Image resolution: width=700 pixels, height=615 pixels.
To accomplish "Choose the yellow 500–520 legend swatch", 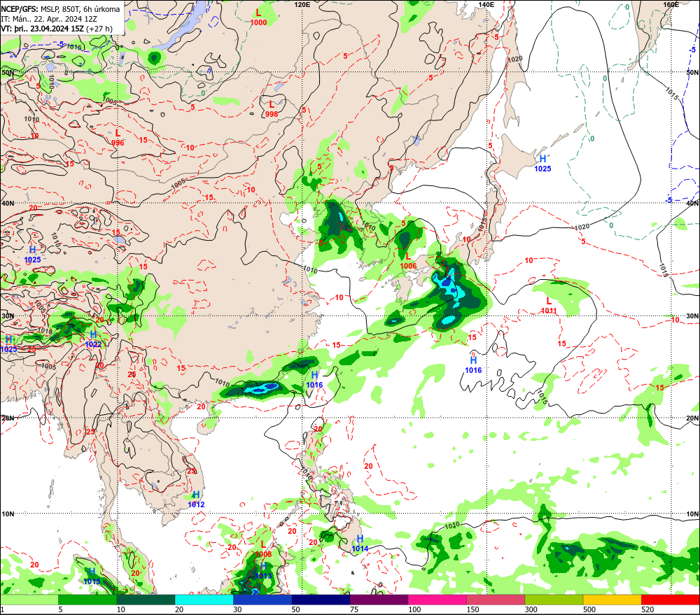I will click(x=612, y=600).
